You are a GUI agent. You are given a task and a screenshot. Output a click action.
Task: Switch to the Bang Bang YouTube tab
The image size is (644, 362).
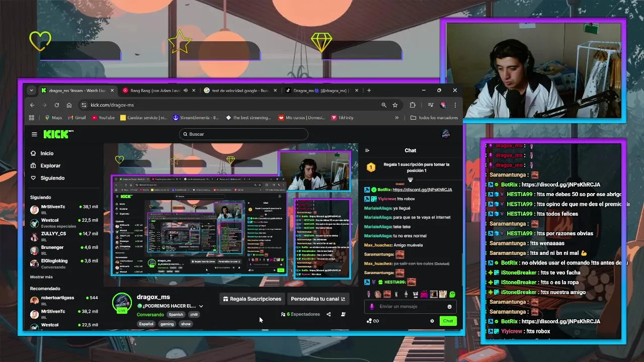(x=159, y=90)
